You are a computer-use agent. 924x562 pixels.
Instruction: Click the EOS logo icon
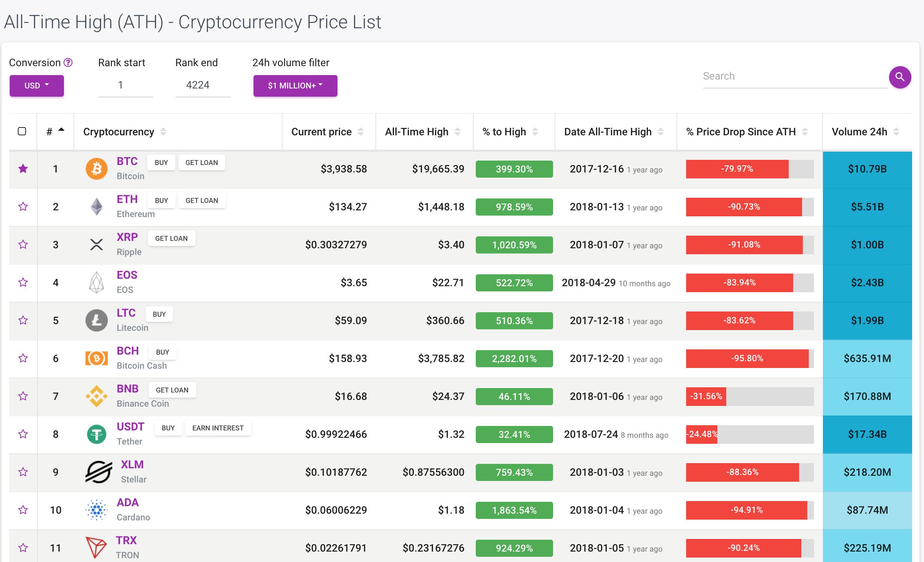click(x=96, y=282)
